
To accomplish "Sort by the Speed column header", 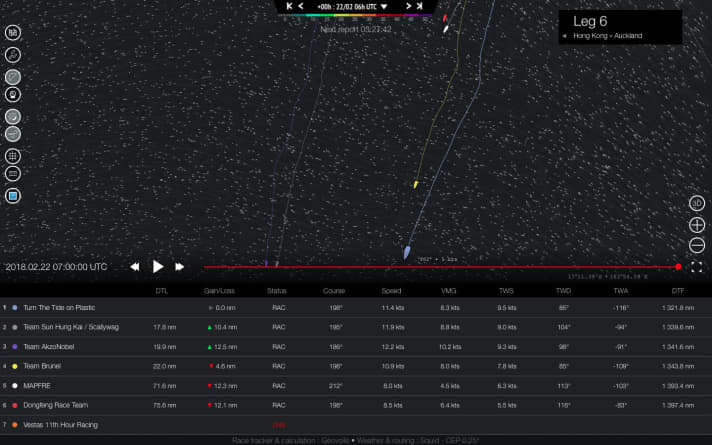I will coord(391,291).
